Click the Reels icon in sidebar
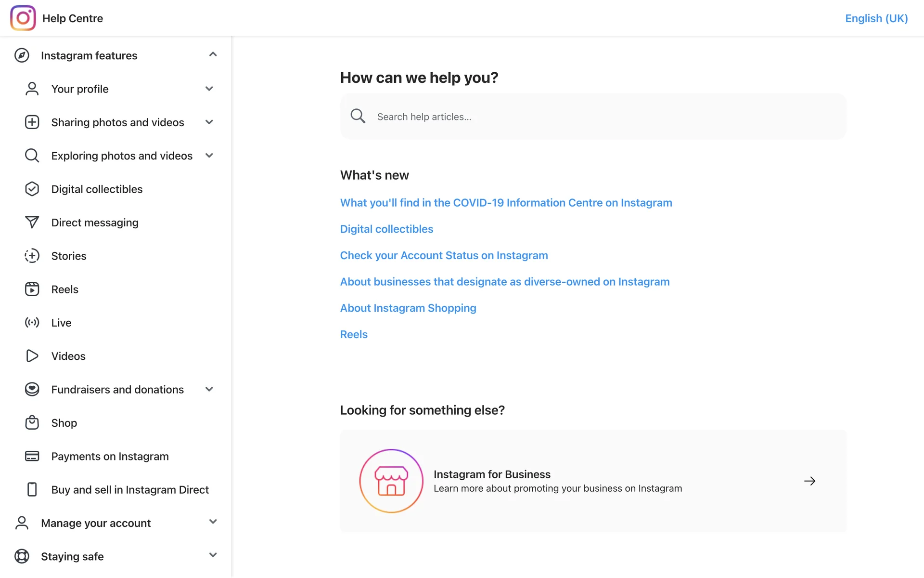Viewport: 924px width, 578px height. (x=32, y=289)
